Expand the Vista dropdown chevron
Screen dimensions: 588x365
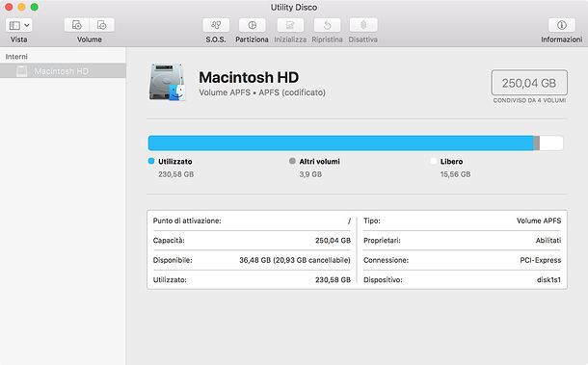pos(27,25)
